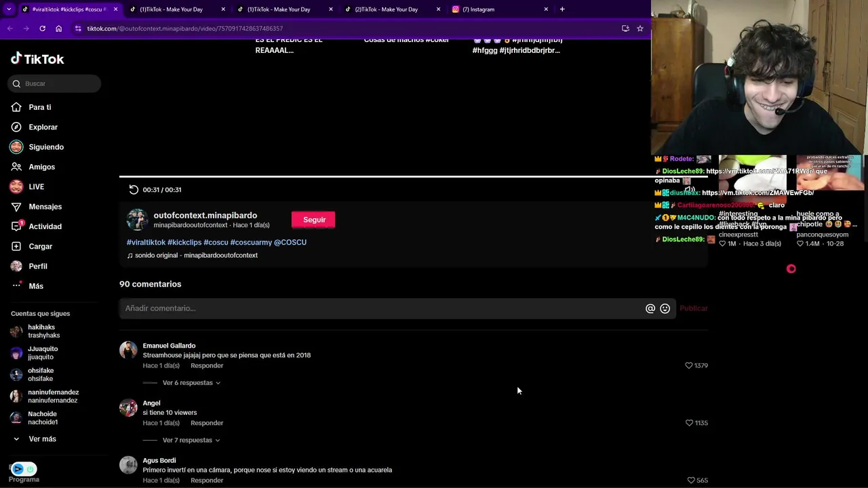
Task: Open the Nachoide followed account
Action: [42, 418]
